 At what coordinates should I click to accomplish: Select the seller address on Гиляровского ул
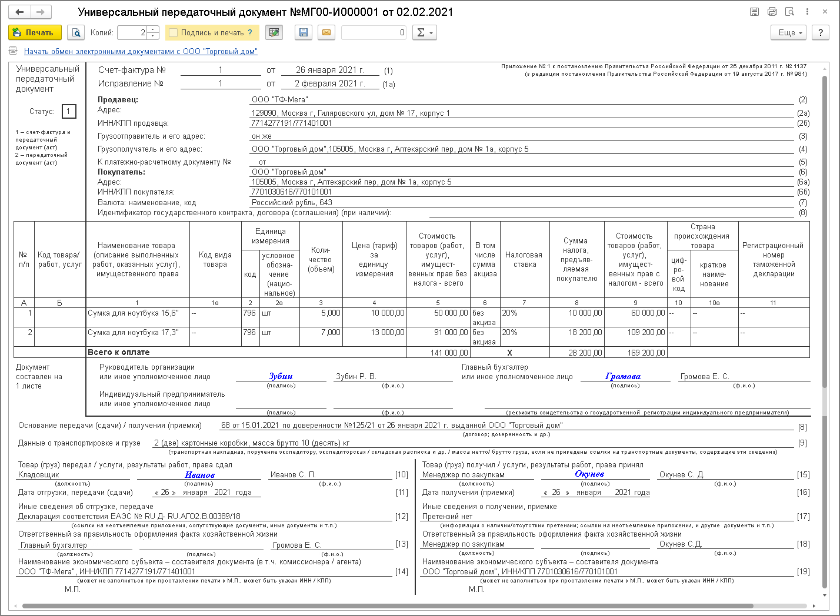[x=351, y=113]
